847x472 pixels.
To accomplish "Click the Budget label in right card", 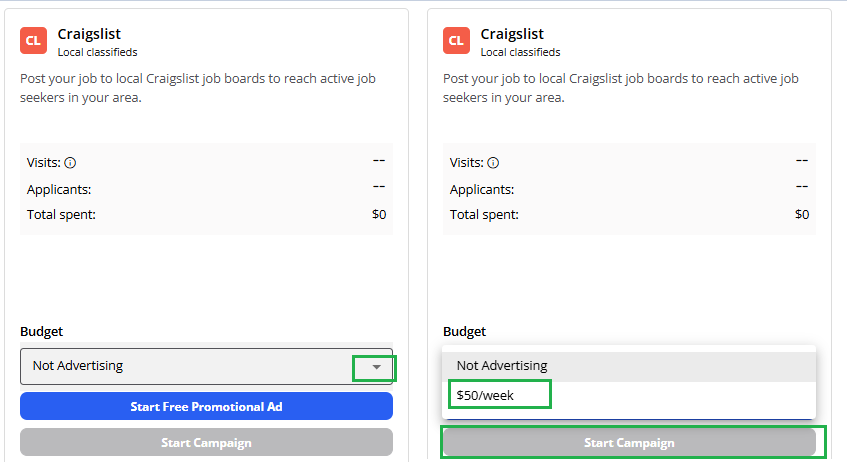I will [464, 331].
